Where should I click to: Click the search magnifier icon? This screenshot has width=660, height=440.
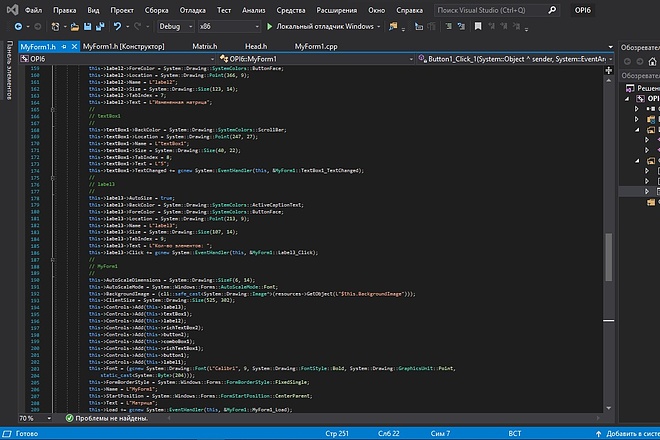[x=552, y=10]
